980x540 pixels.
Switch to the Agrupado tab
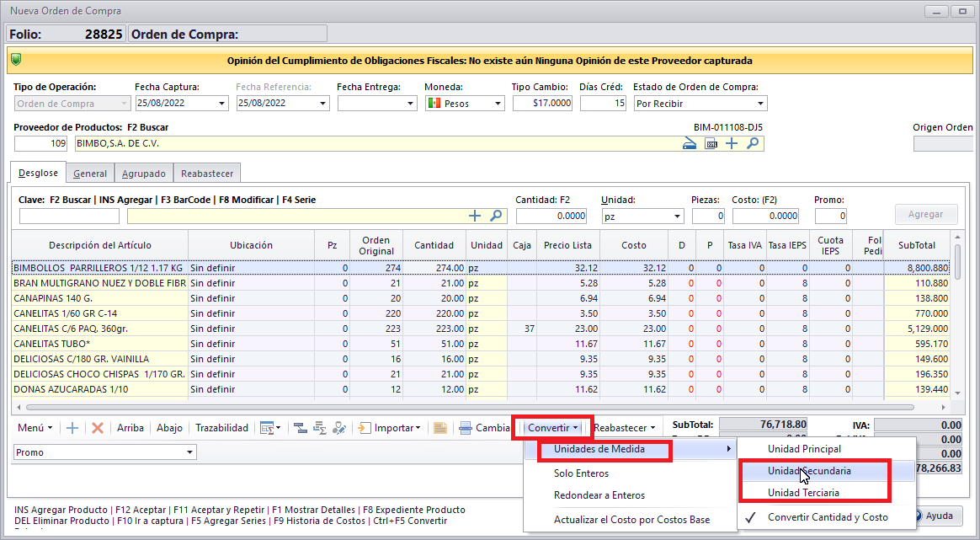pos(142,174)
